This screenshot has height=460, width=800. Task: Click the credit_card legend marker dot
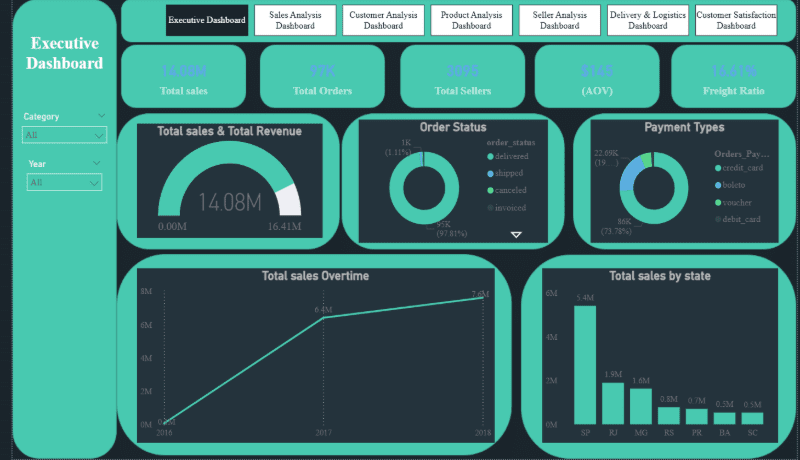[718, 168]
